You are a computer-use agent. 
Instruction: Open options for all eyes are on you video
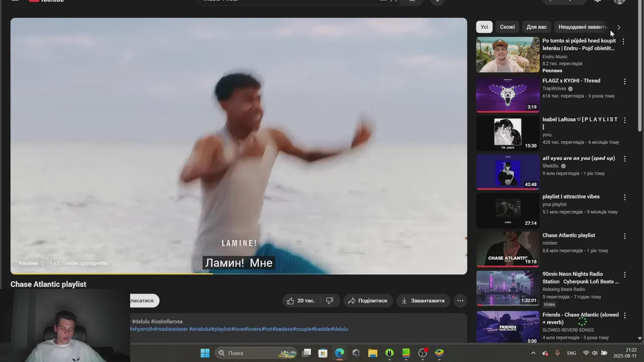click(x=625, y=159)
